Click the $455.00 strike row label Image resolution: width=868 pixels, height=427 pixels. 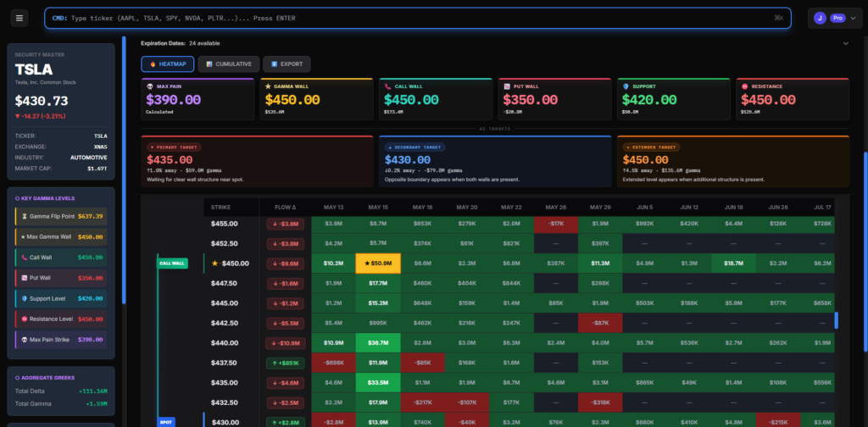(224, 224)
